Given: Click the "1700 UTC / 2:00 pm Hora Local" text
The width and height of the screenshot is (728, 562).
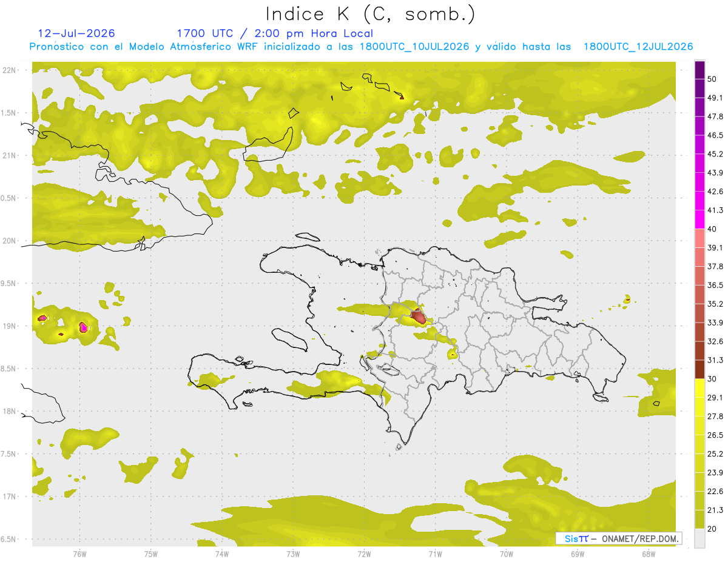Looking at the screenshot, I should [275, 33].
